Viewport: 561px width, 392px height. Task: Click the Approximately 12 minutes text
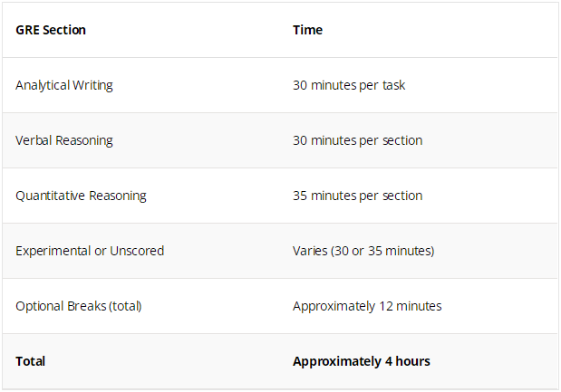click(x=367, y=306)
